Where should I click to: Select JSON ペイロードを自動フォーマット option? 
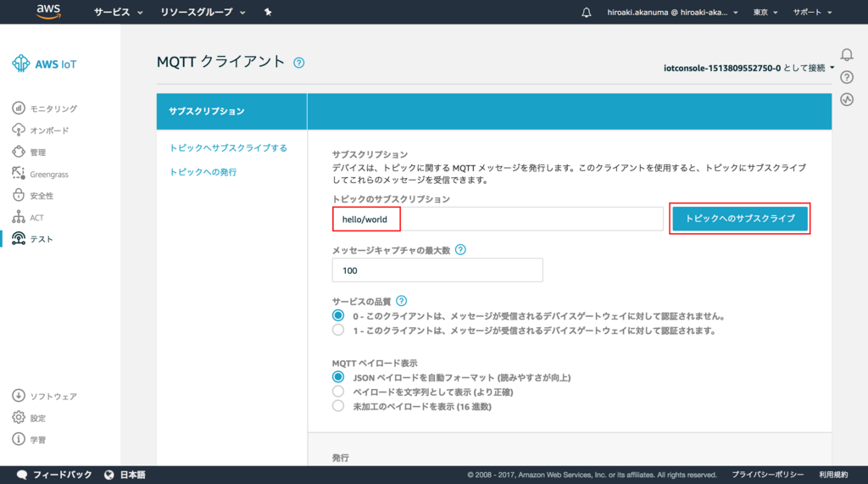coord(338,377)
